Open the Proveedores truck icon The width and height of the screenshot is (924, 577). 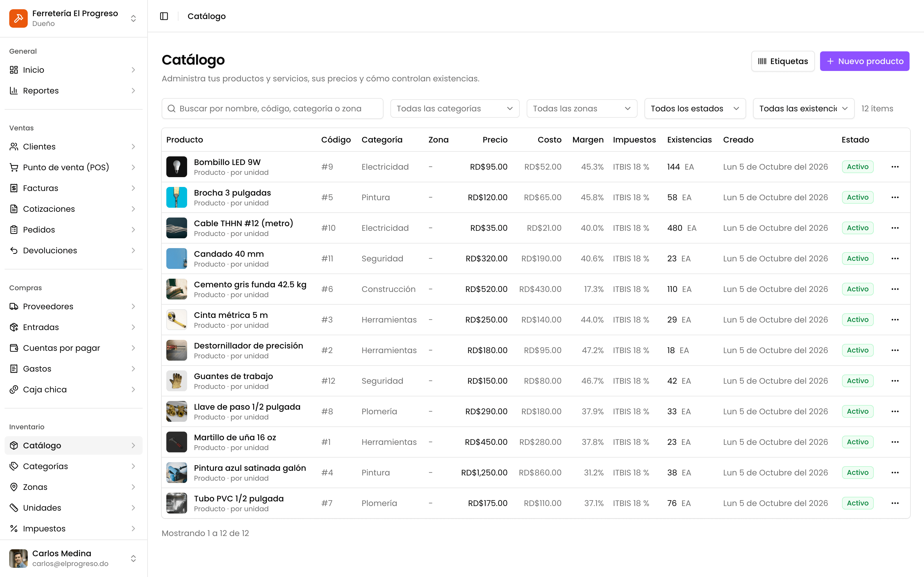pos(14,306)
